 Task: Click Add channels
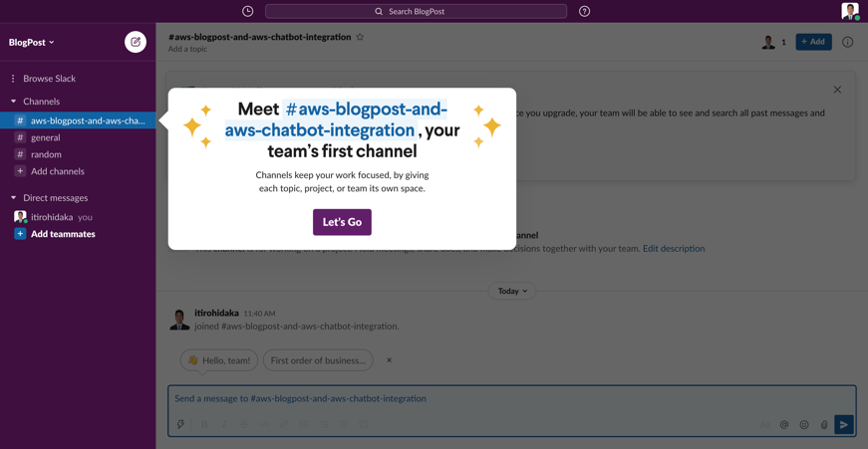58,171
